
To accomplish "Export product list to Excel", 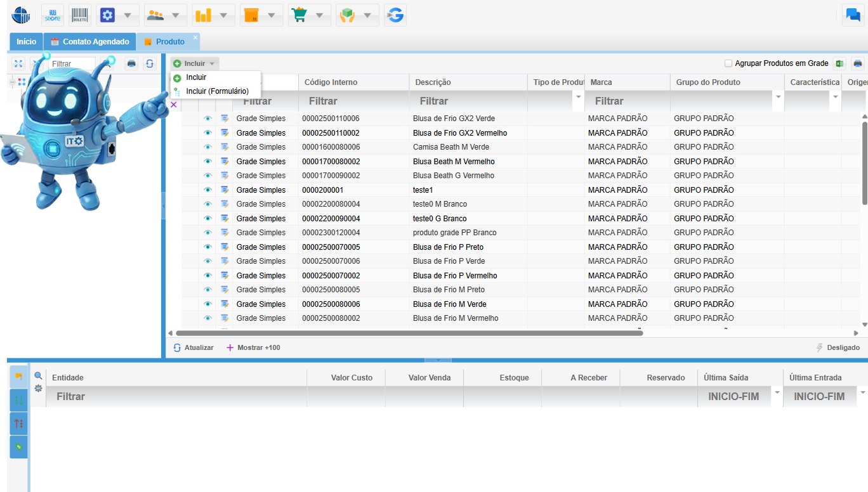I will point(839,63).
